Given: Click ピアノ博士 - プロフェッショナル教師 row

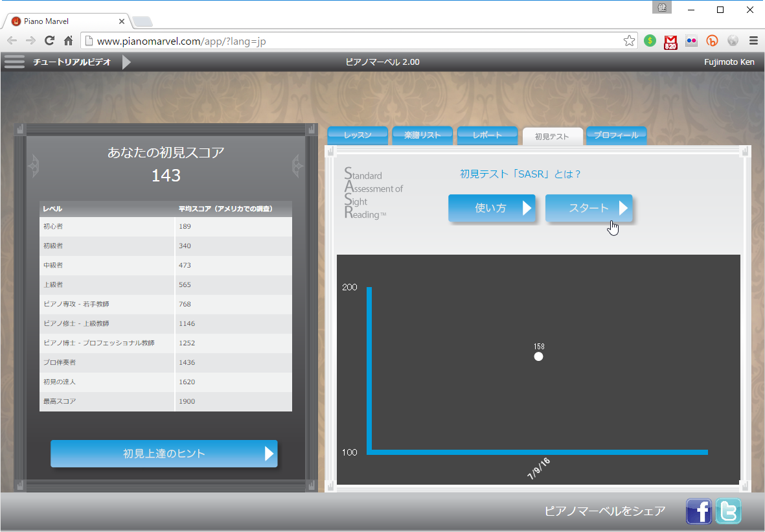Looking at the screenshot, I should (166, 343).
